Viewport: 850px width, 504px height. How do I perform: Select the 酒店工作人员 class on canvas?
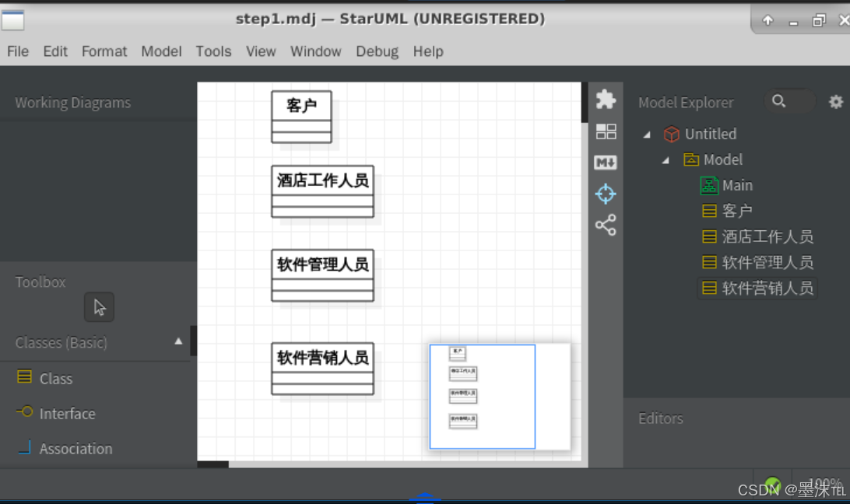tap(322, 191)
